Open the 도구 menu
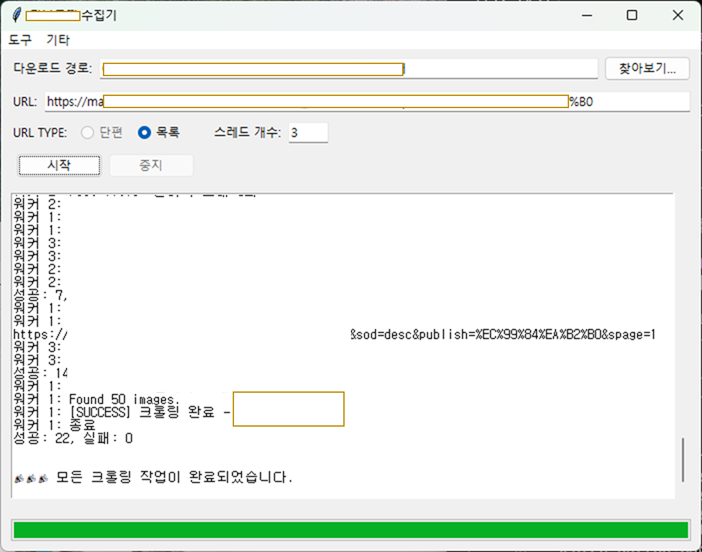Image resolution: width=702 pixels, height=552 pixels. coord(20,40)
